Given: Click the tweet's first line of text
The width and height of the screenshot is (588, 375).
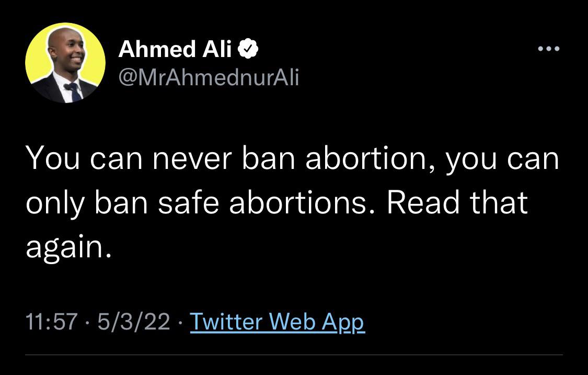Looking at the screenshot, I should click(x=292, y=158).
